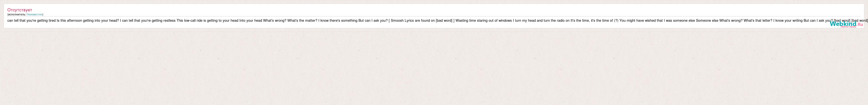868x105 pixels.
Task: Click the тексты песен tagline under the logo
Action: [x=848, y=27]
